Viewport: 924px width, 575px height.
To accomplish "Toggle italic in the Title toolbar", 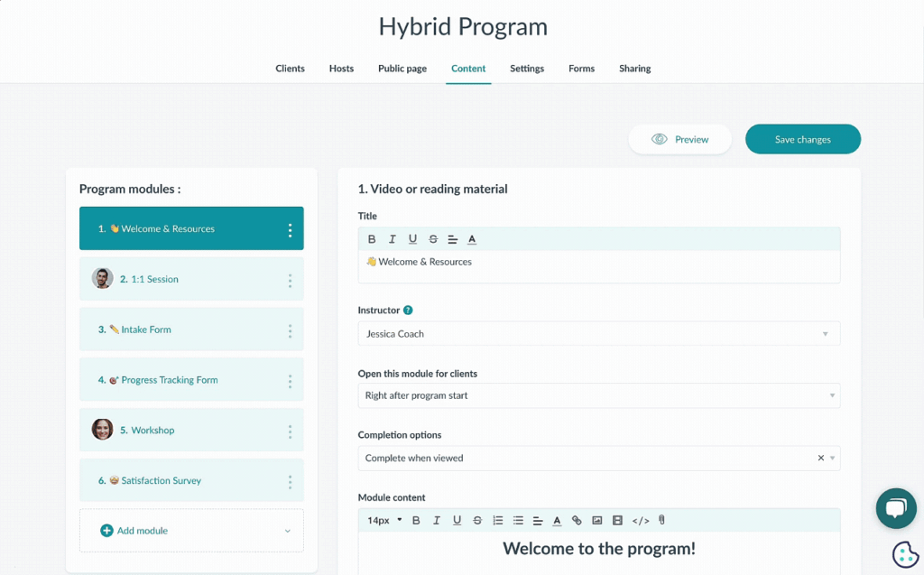I will [393, 239].
